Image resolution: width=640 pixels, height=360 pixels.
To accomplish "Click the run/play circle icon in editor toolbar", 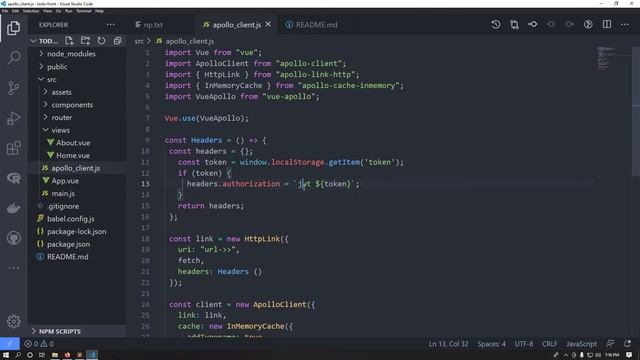I will tap(588, 24).
